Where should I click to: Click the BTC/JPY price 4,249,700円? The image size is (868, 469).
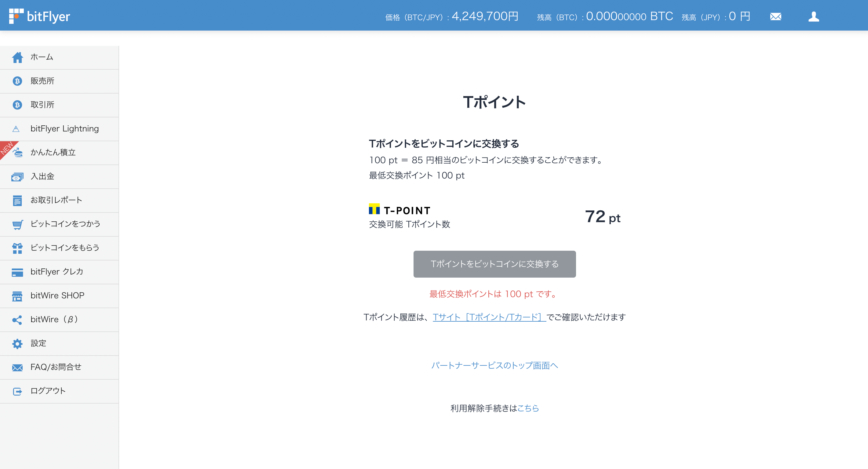click(x=485, y=16)
